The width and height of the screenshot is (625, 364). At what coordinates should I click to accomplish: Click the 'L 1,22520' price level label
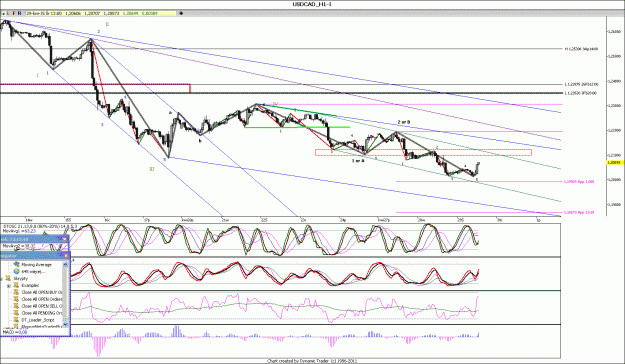pos(581,93)
